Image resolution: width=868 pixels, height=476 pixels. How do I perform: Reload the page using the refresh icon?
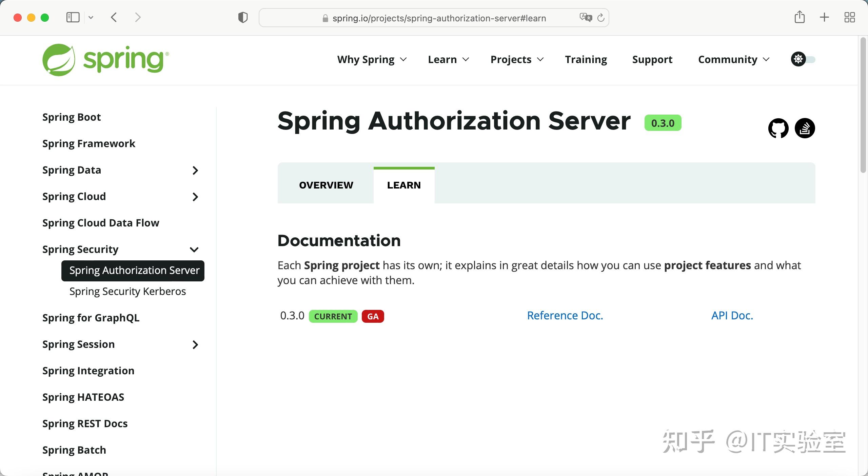click(x=601, y=18)
